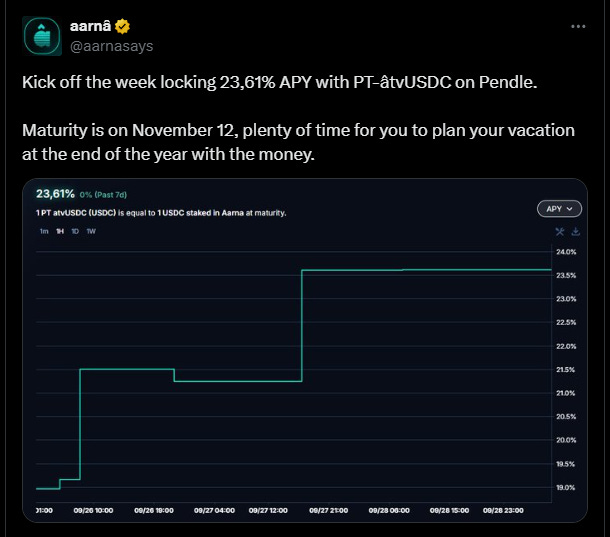Click the 19.5% y-axis label
Viewport: 610px width, 537px height.
click(x=566, y=464)
